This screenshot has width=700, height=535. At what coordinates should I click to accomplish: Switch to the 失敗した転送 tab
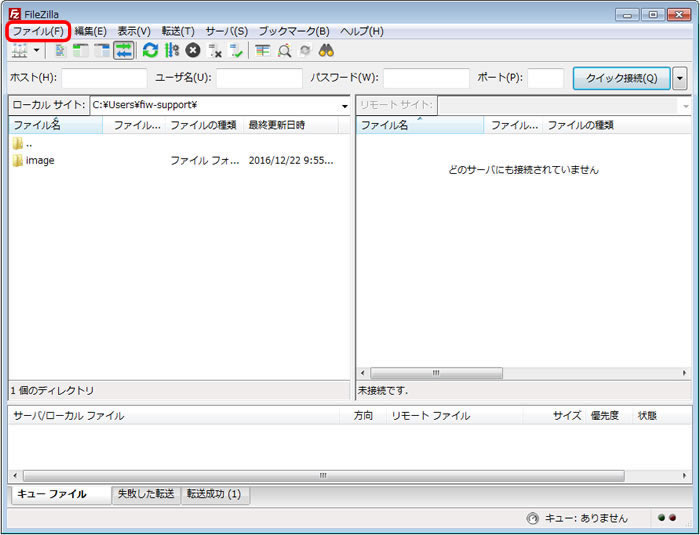pyautogui.click(x=146, y=494)
